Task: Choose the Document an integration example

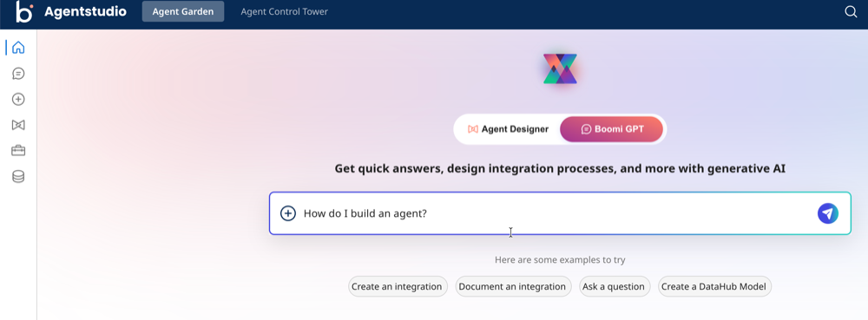Action: click(x=513, y=286)
